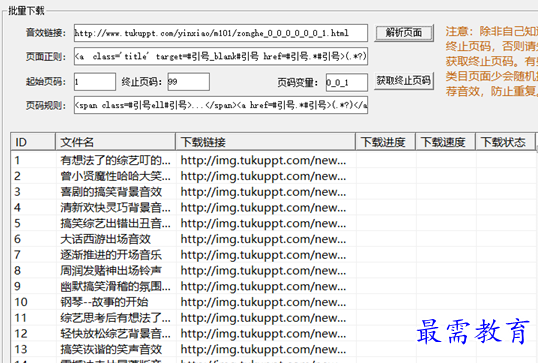538x363 pixels.
Task: Select row 大话西游出场音效
Action: (273, 239)
